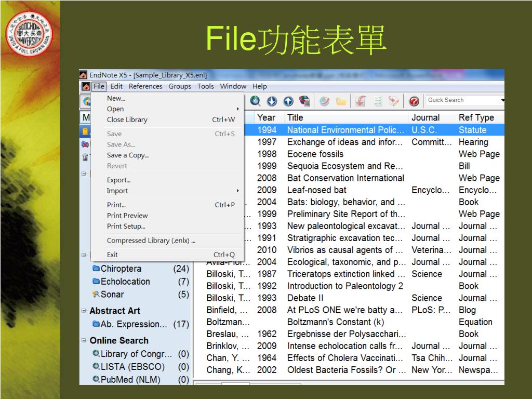Select 'Bat Conservation International' reference row
This screenshot has width=532, height=399.
pyautogui.click(x=374, y=178)
